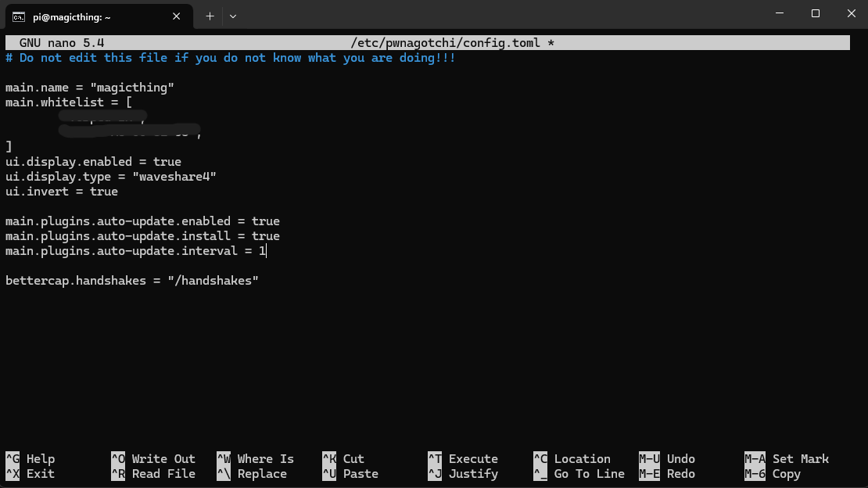Click the ^W Where Is shortcut

coord(256,459)
